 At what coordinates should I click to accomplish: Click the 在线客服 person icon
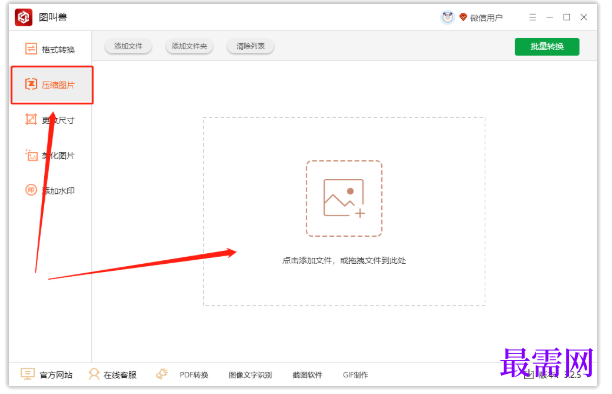(94, 374)
